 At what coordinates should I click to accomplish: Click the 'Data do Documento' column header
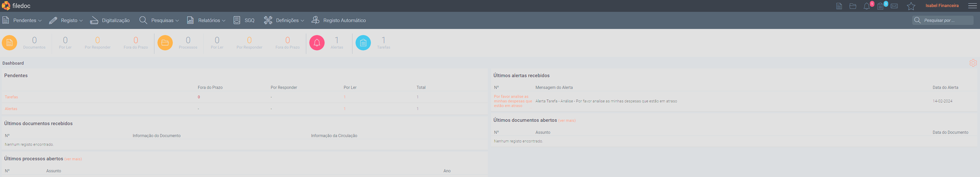pyautogui.click(x=951, y=133)
